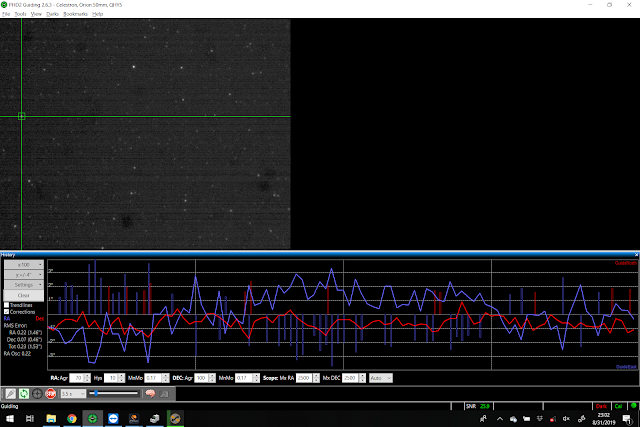
Task: Click the Mx DEC spinner arrows
Action: [x=362, y=378]
